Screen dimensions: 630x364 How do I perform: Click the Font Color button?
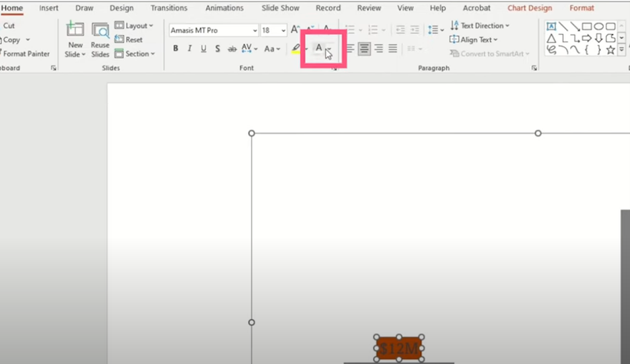point(319,48)
